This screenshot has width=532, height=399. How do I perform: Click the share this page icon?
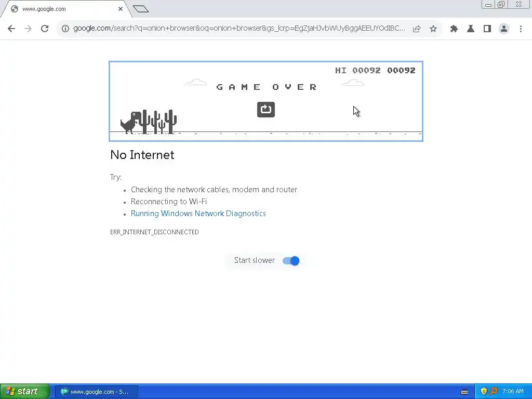pyautogui.click(x=417, y=29)
